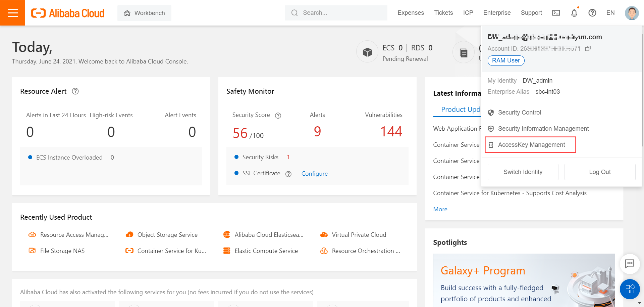Click the RAM User badge
The image size is (644, 307).
pos(506,60)
